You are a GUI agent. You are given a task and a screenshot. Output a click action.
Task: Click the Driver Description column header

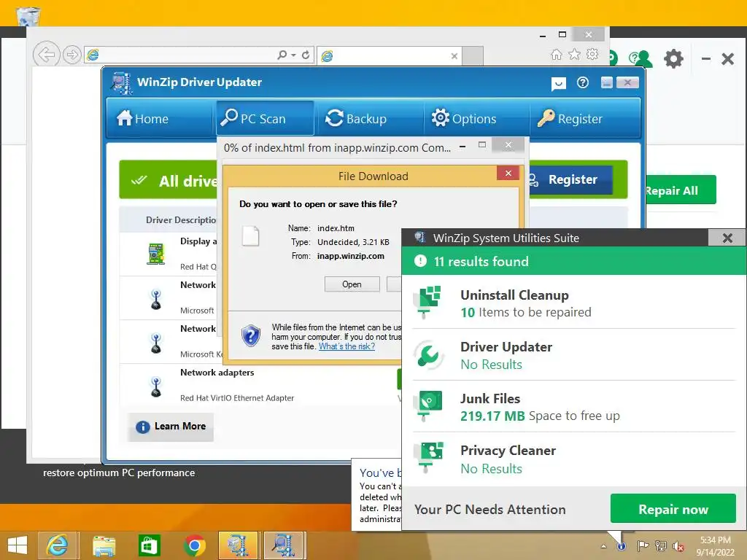click(181, 220)
